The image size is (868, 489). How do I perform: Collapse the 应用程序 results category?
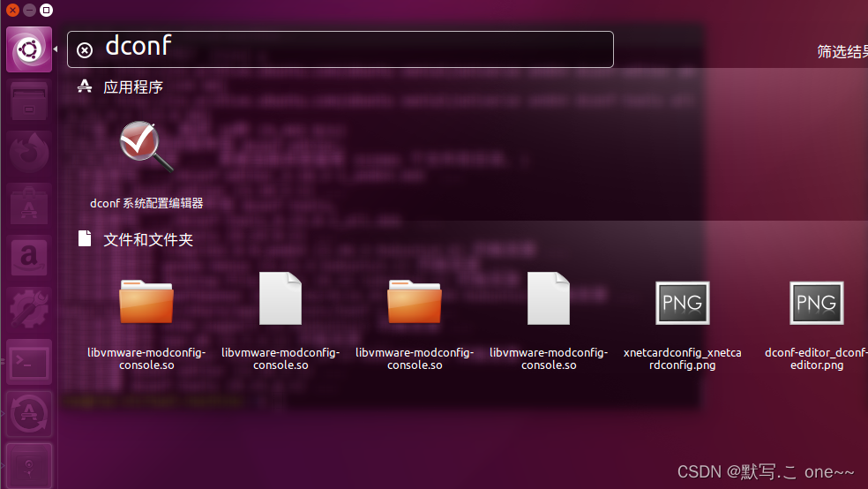click(133, 87)
